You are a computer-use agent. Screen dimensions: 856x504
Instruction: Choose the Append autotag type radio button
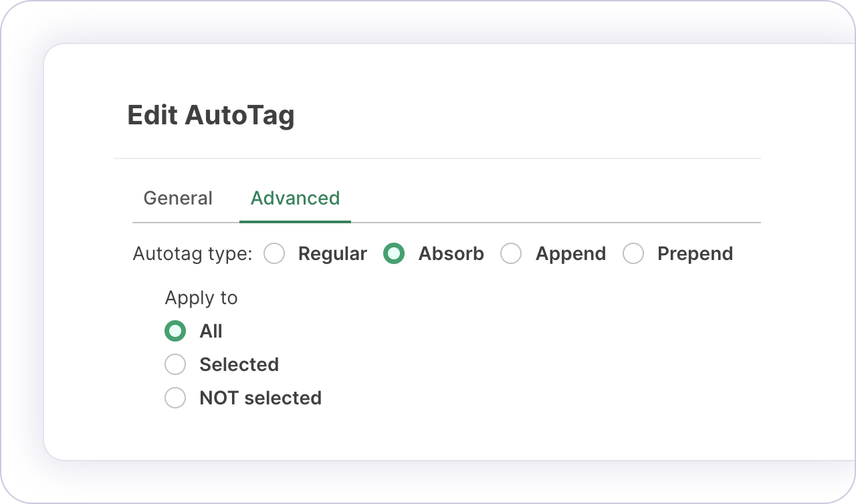tap(511, 254)
